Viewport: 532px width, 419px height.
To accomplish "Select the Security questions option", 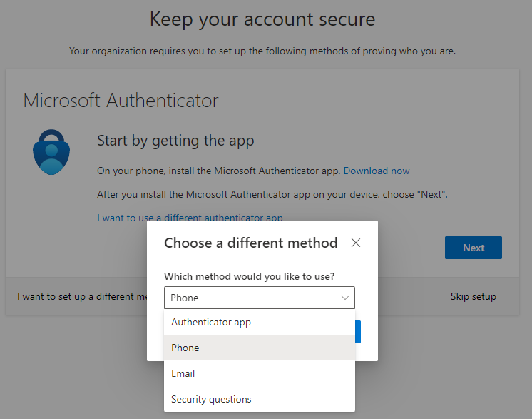I will [x=211, y=399].
